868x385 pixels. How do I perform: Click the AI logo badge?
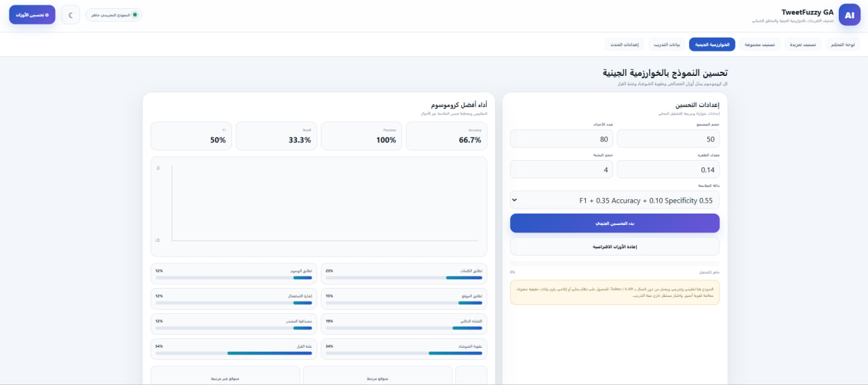click(x=849, y=15)
